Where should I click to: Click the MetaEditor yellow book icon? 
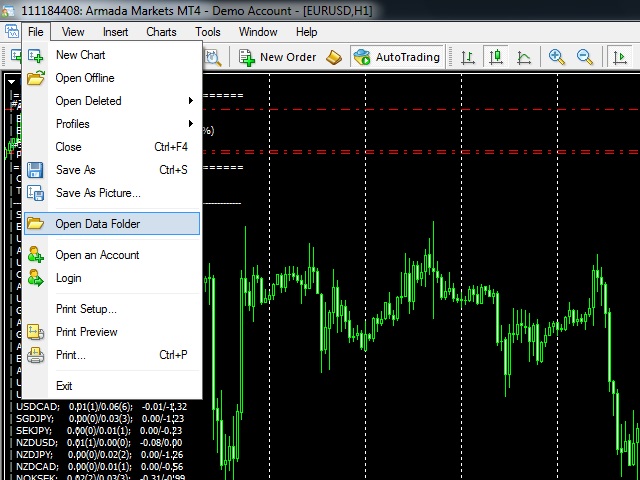pyautogui.click(x=334, y=57)
